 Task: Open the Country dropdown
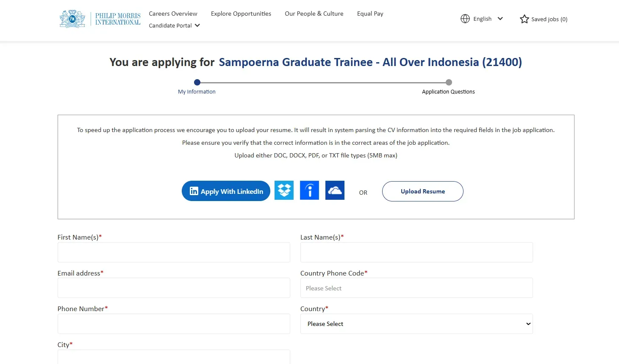(x=416, y=324)
